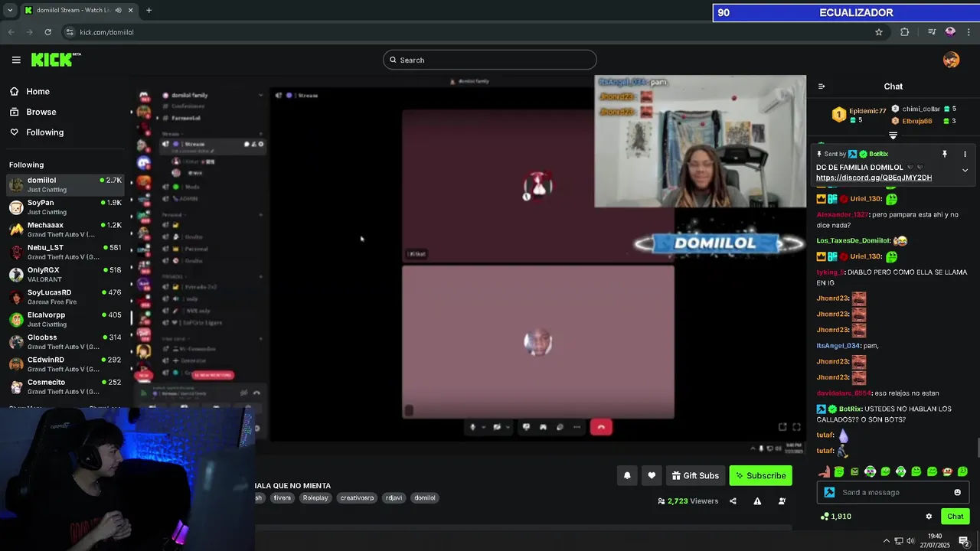
Task: Open CEdwinRD channel in Following list
Action: pos(65,364)
